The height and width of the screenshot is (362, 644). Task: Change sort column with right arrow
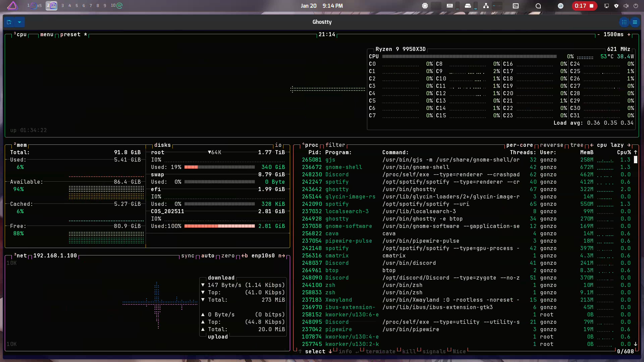(629, 145)
